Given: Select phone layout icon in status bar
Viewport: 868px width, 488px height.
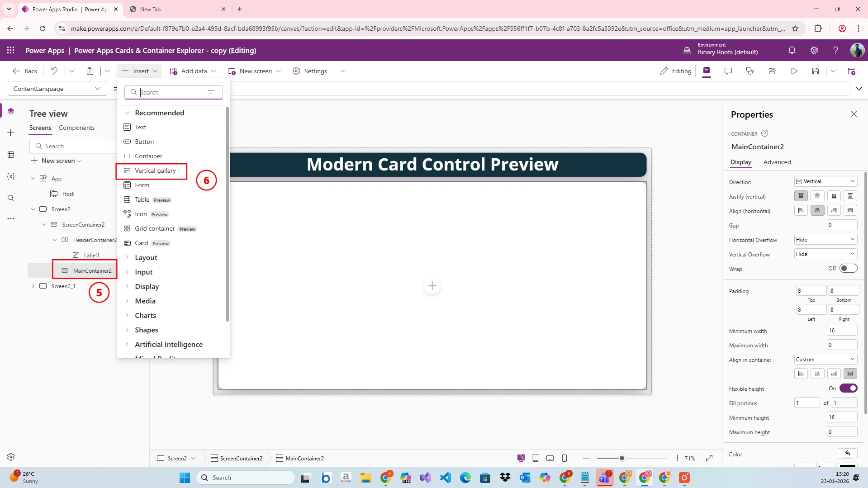Looking at the screenshot, I should (564, 458).
